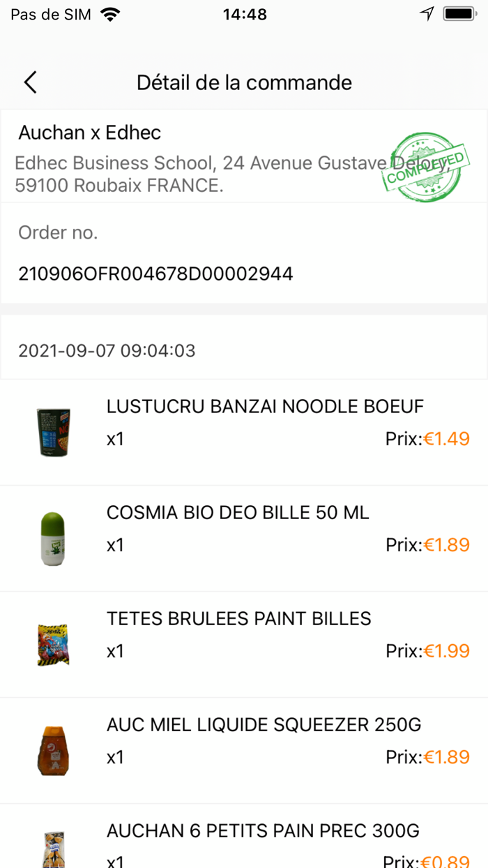Tap the x1 quantity beside AUC MIEL LIQUIDE
The height and width of the screenshot is (868, 488).
coord(115,757)
